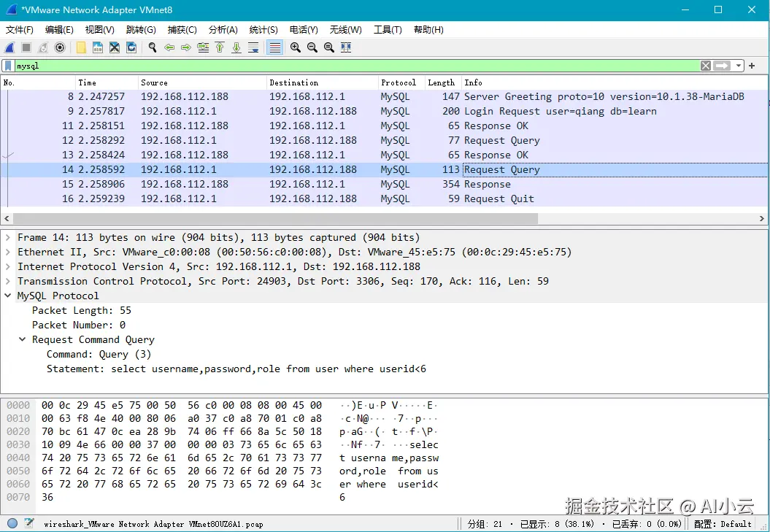
Task: Reset text to normal size
Action: [x=329, y=47]
